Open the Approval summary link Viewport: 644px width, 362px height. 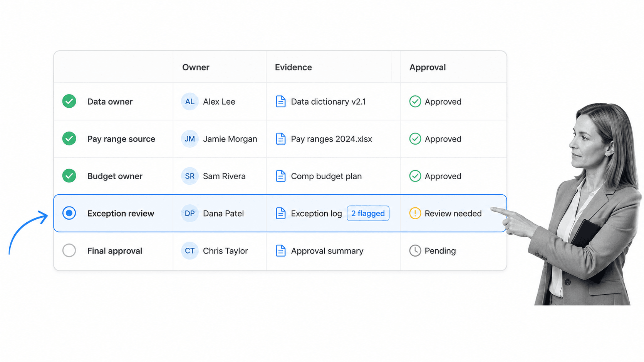coord(327,251)
